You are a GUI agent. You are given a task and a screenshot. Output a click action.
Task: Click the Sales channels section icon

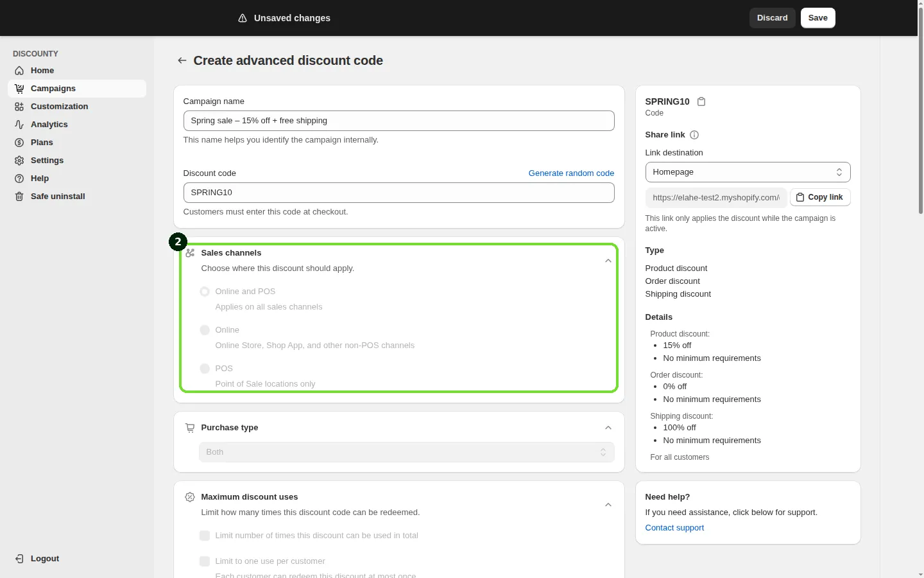point(190,253)
